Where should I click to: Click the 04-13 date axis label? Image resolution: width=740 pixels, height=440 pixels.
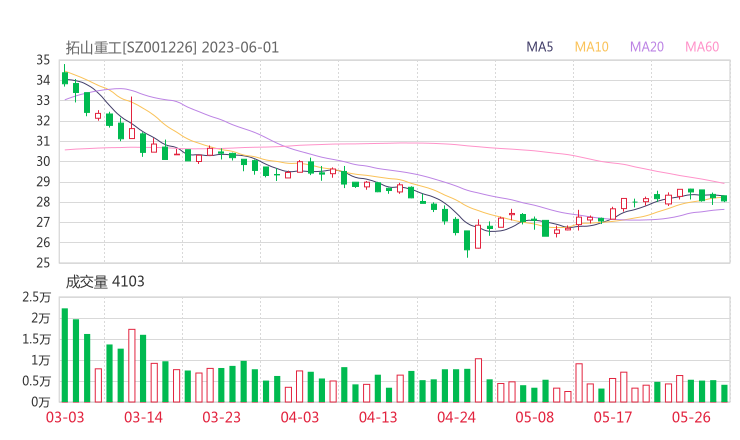(x=378, y=417)
